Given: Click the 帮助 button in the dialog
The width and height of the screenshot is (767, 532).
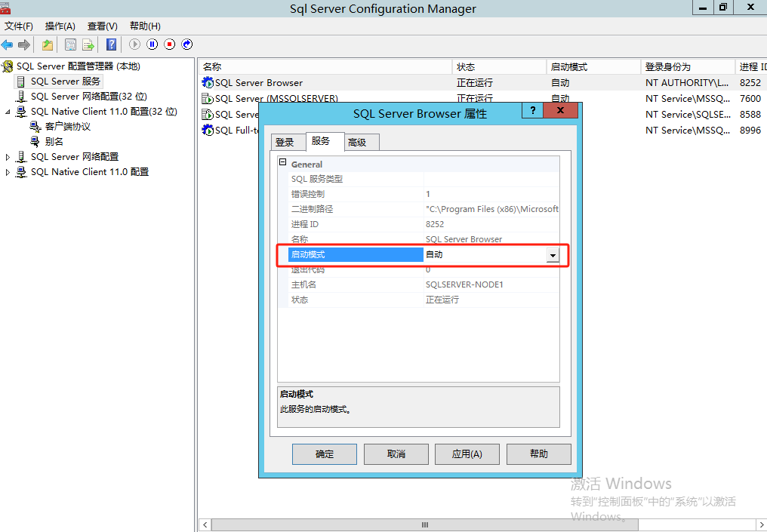Looking at the screenshot, I should tap(538, 454).
